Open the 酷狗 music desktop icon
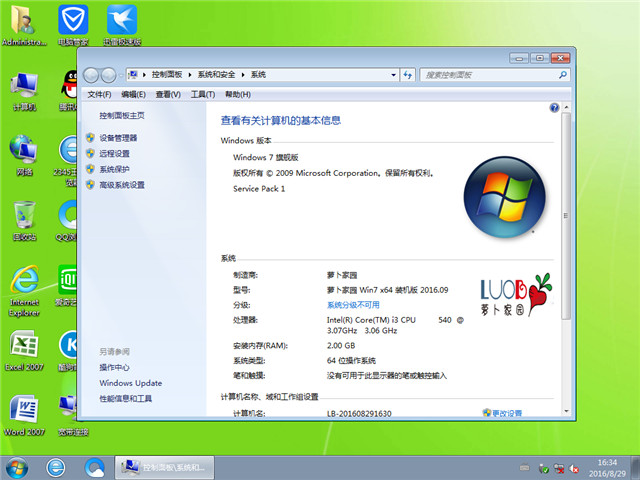 [68, 351]
